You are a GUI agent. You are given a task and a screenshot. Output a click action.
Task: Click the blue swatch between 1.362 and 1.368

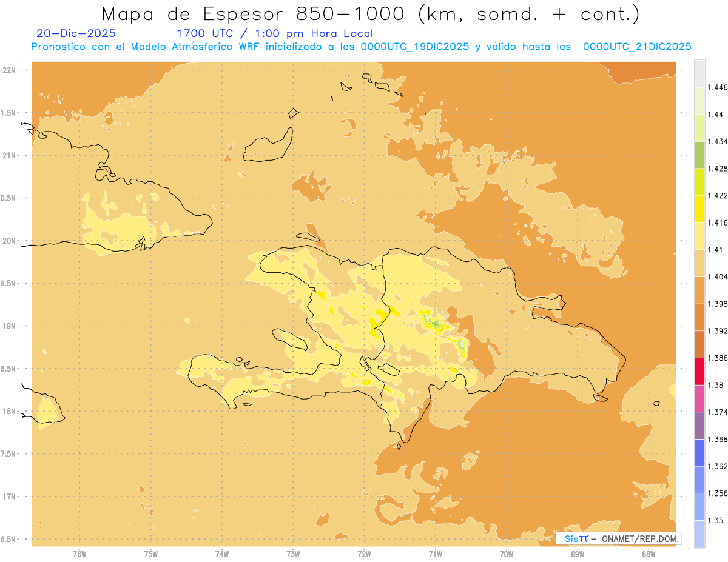point(699,452)
